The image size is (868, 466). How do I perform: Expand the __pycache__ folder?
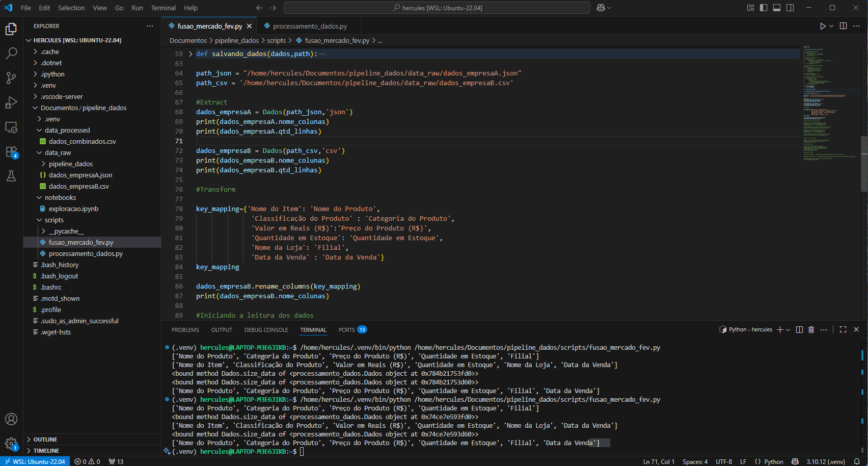(x=92, y=231)
